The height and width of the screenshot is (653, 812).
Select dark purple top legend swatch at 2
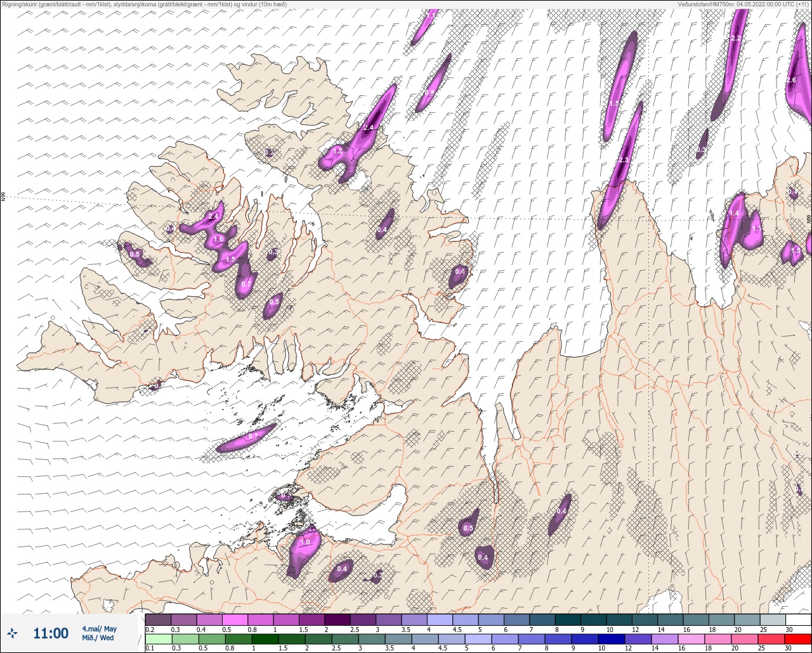(x=337, y=619)
